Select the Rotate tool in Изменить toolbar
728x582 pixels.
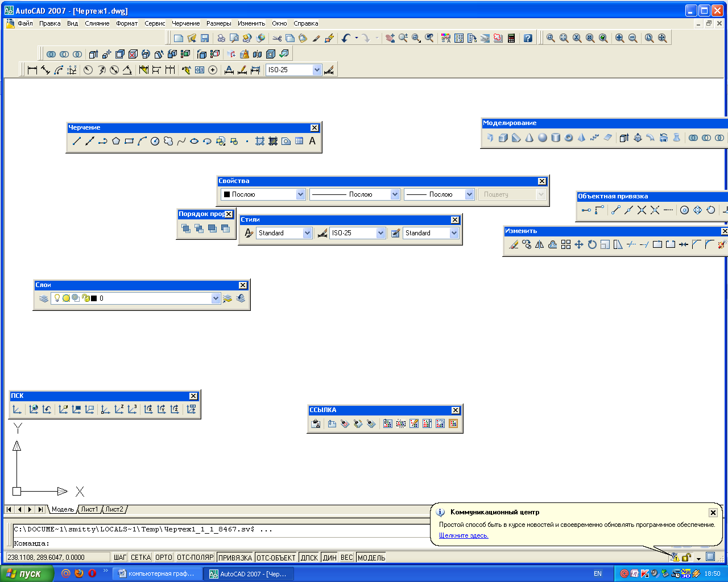click(592, 245)
